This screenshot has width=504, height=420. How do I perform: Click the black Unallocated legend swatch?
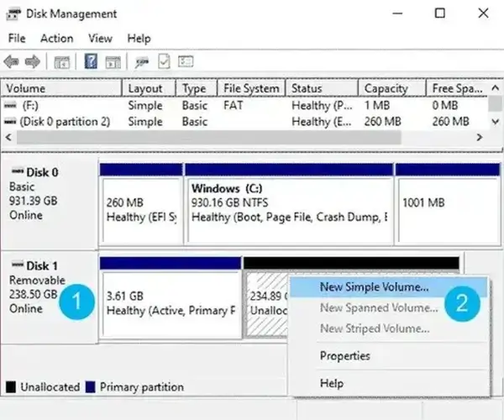(x=11, y=387)
